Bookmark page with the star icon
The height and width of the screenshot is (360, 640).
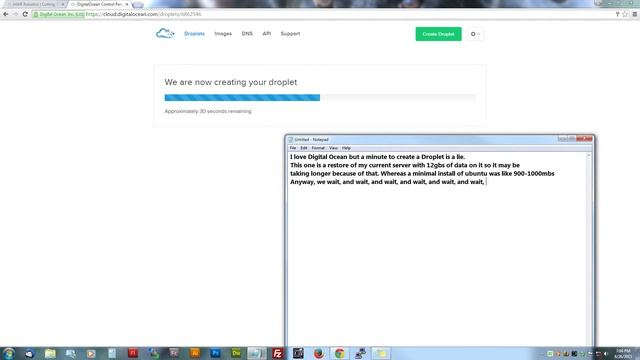[x=624, y=14]
